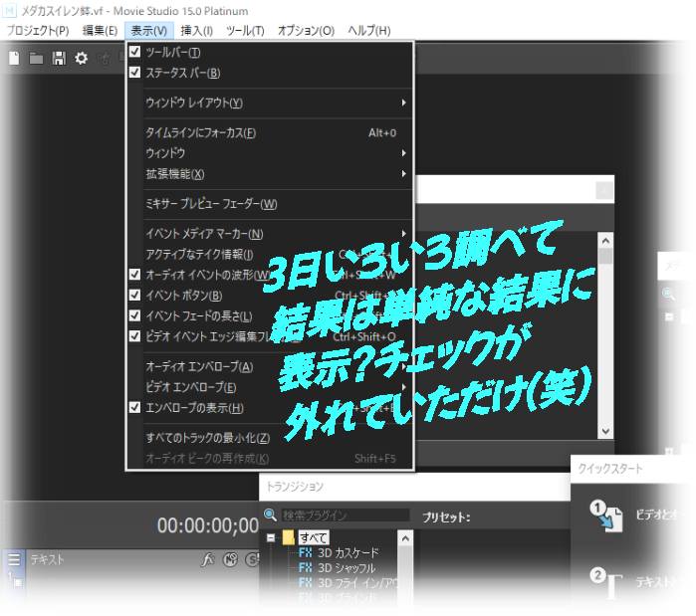Image resolution: width=696 pixels, height=616 pixels.
Task: Open ツール(T) menu
Action: point(245,31)
